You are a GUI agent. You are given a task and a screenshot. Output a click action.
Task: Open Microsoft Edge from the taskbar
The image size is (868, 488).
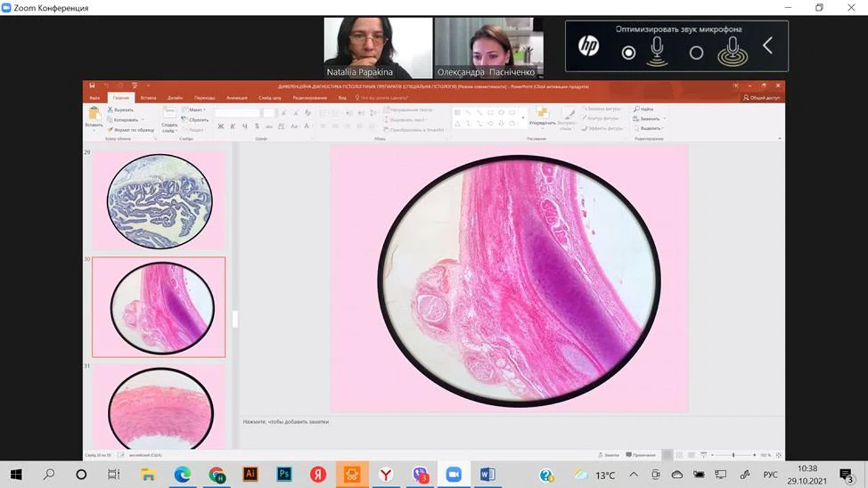(182, 474)
